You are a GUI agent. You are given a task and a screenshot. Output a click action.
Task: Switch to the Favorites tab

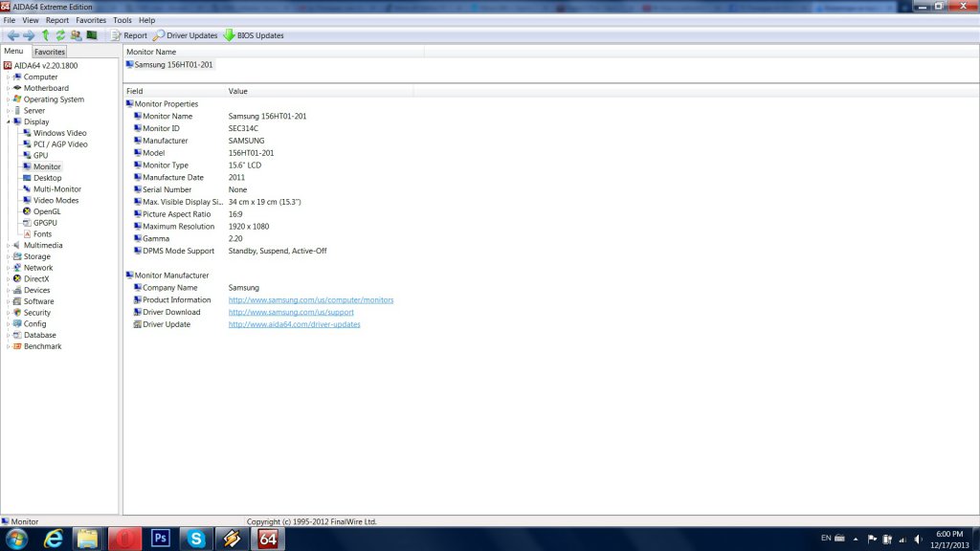click(x=50, y=52)
